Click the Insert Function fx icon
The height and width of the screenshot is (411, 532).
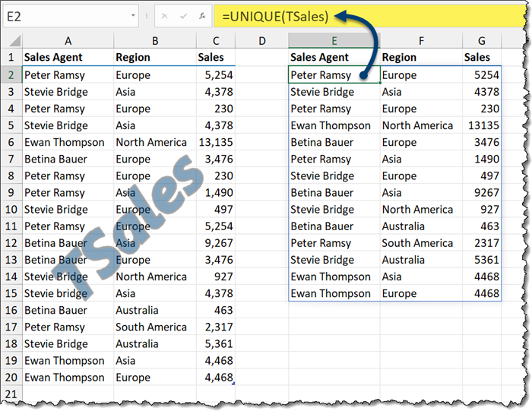pyautogui.click(x=201, y=16)
